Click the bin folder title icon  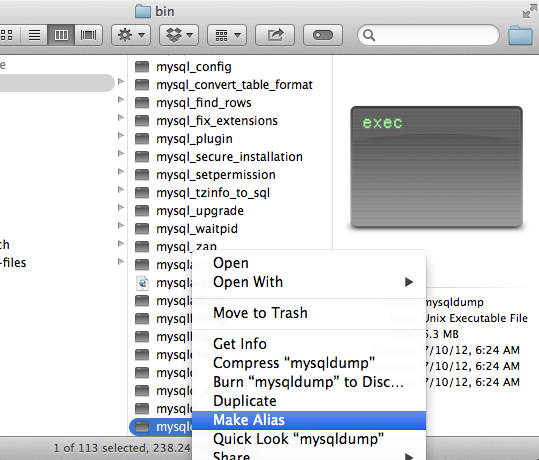(143, 11)
